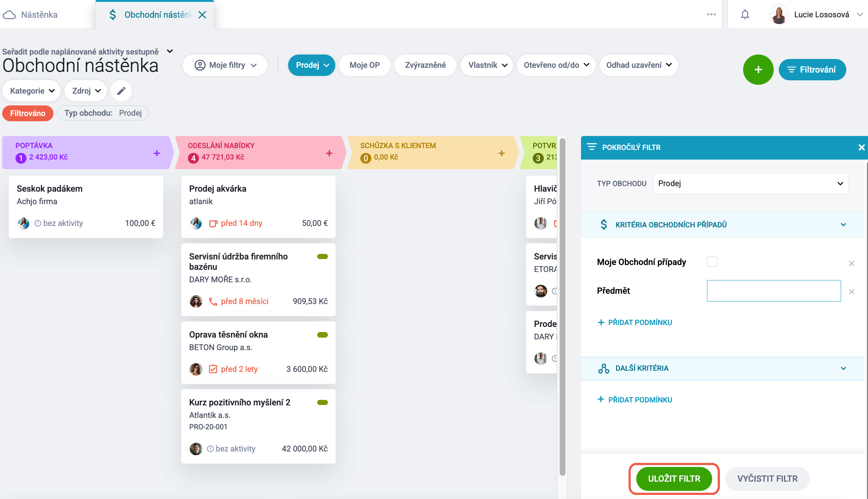
Task: Toggle the Moje Obchodní případy checkbox
Action: click(x=712, y=262)
